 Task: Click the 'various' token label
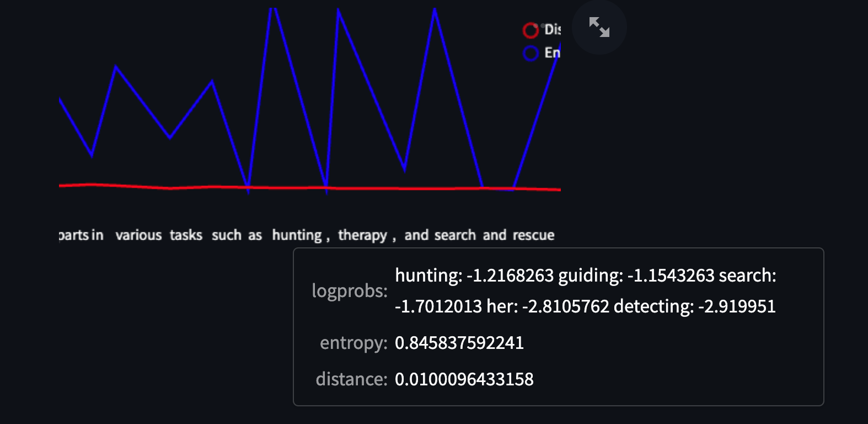[138, 235]
